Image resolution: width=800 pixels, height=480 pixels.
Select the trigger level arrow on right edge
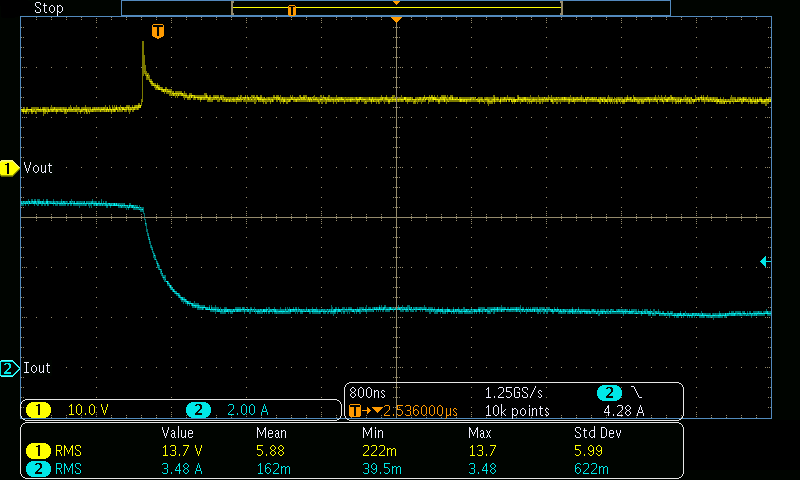pyautogui.click(x=765, y=262)
